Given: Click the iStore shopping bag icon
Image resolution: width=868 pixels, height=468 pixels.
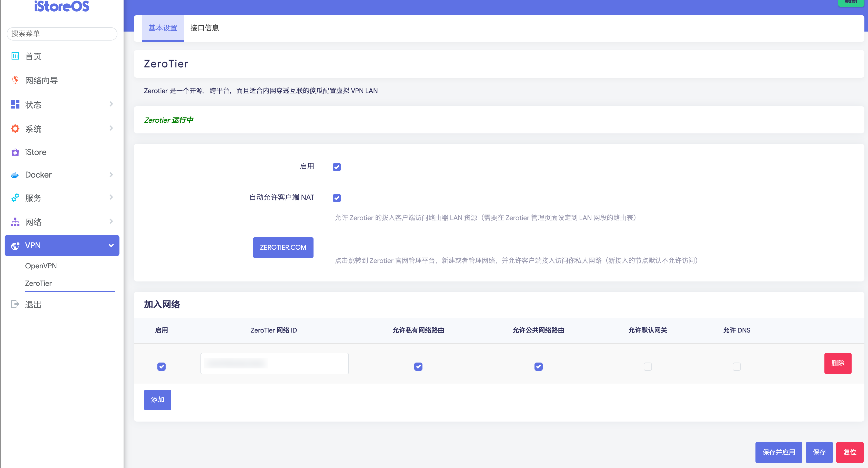Looking at the screenshot, I should (x=15, y=152).
